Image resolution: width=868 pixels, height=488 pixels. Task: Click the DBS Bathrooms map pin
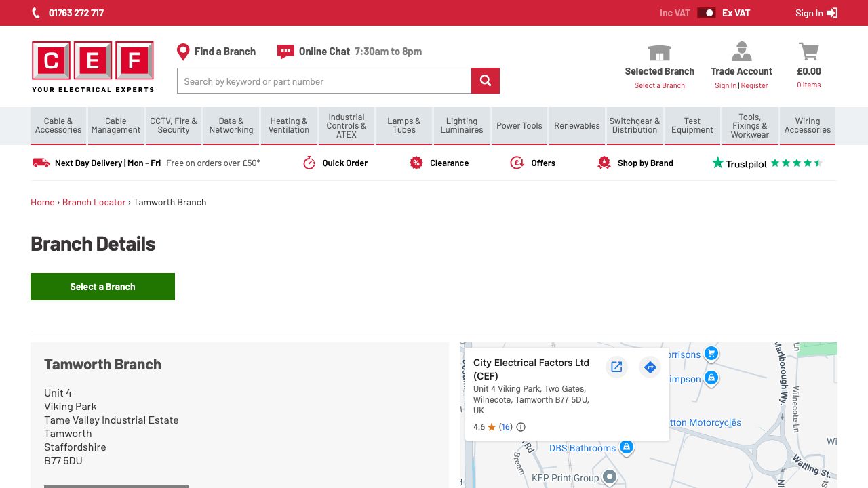point(627,447)
